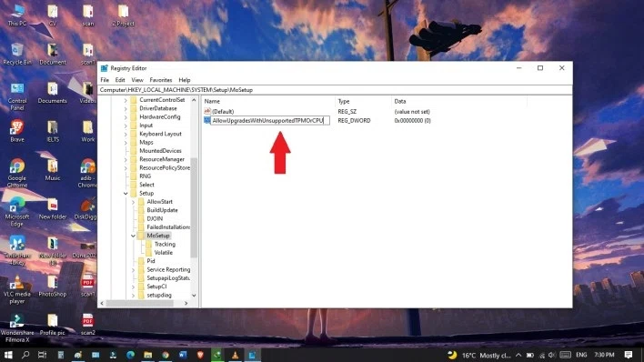Image resolution: width=644 pixels, height=362 pixels.
Task: Select the setupdiag key
Action: [159, 296]
